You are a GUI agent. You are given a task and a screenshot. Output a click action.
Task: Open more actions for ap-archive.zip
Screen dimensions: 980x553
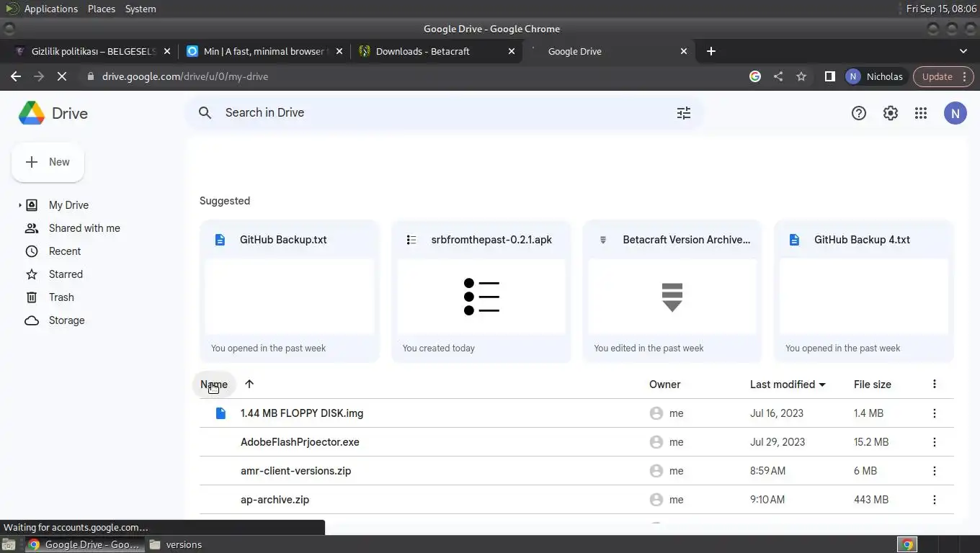point(935,500)
